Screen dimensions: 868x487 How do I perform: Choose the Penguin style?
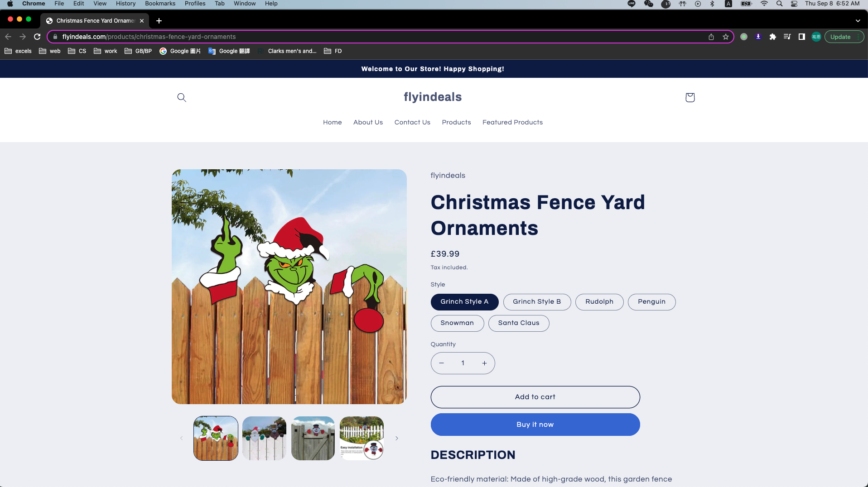click(x=651, y=302)
